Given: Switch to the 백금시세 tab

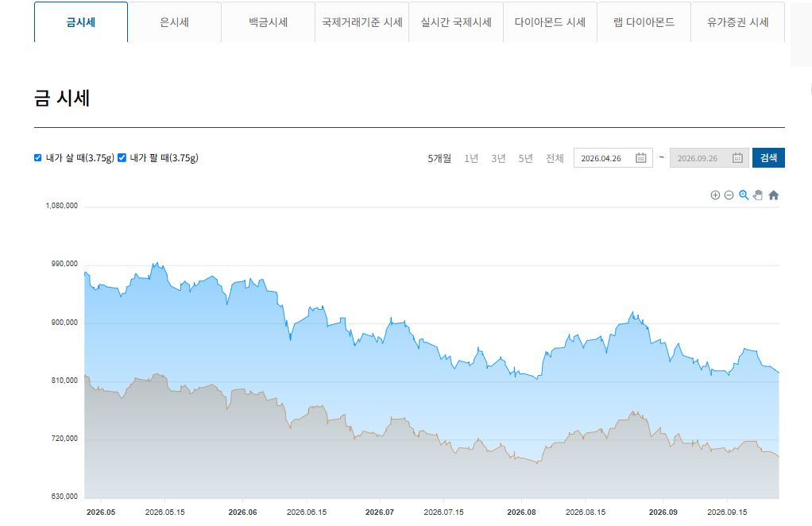Looking at the screenshot, I should pos(269,22).
